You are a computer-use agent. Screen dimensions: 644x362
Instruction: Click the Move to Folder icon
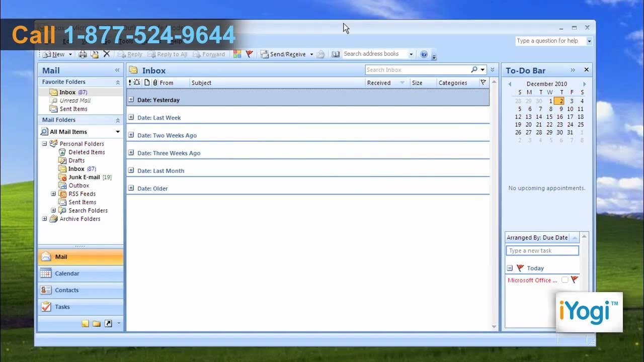tap(94, 54)
